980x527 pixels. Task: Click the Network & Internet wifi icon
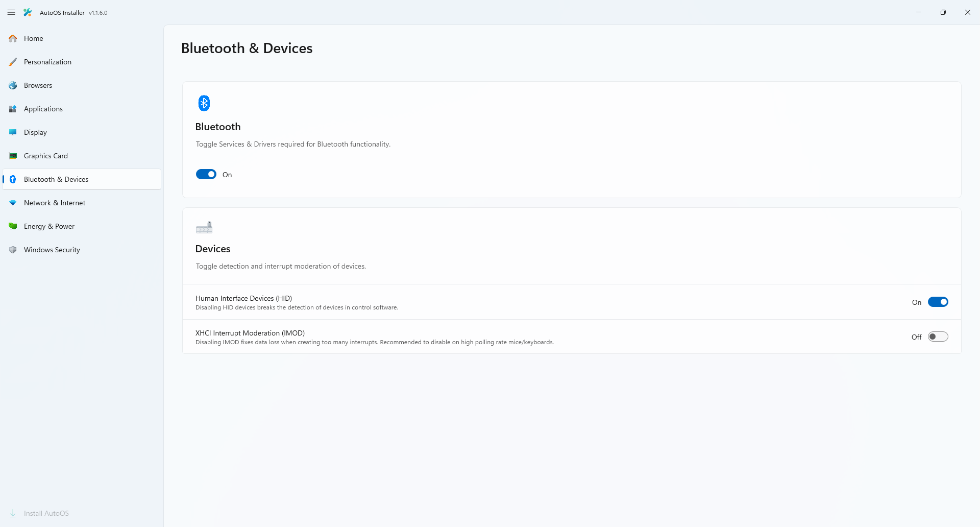pyautogui.click(x=13, y=203)
